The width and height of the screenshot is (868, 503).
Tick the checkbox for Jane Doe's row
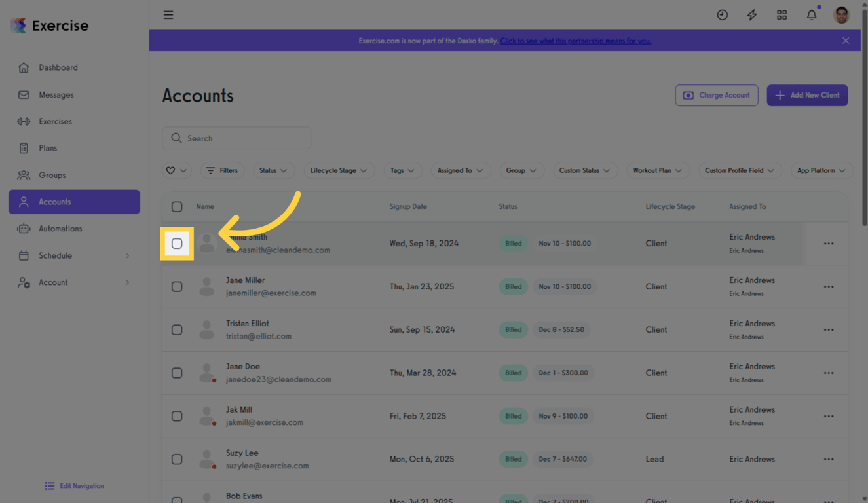(177, 373)
